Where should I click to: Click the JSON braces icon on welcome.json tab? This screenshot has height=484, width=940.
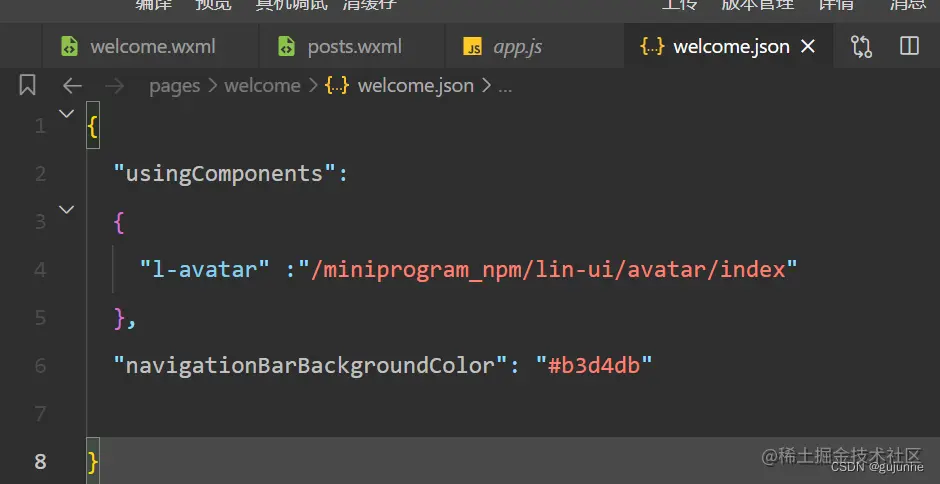[652, 46]
